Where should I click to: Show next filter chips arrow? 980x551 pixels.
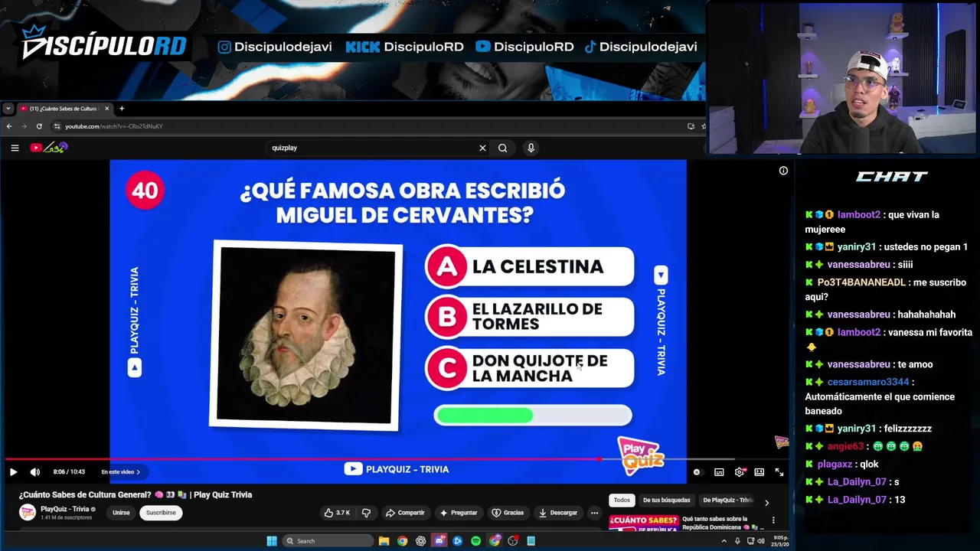click(766, 502)
